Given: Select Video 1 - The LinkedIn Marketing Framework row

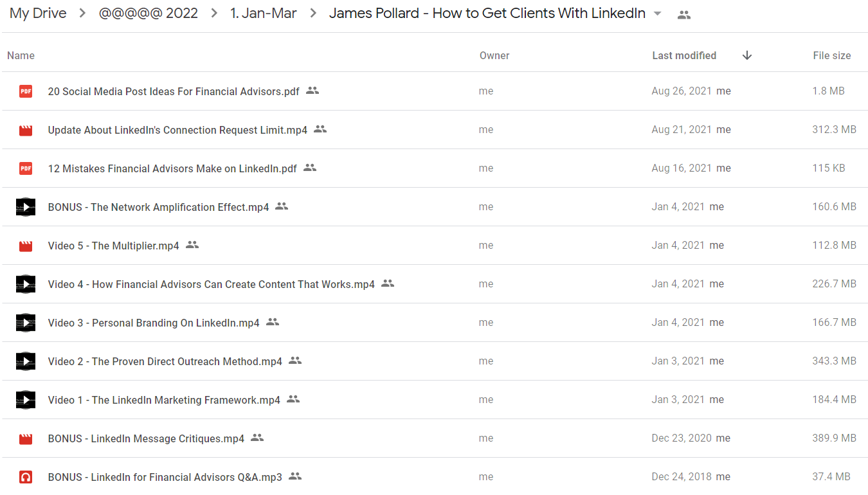Looking at the screenshot, I should 435,400.
